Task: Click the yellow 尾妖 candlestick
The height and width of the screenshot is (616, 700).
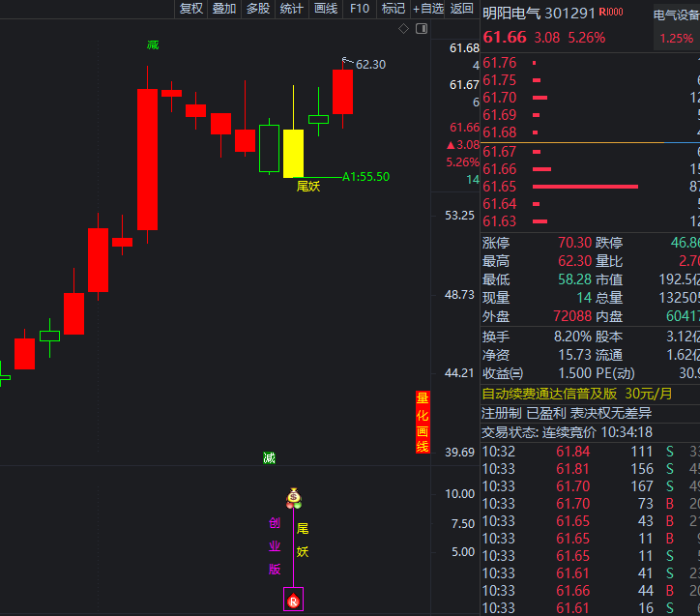Action: 293,153
